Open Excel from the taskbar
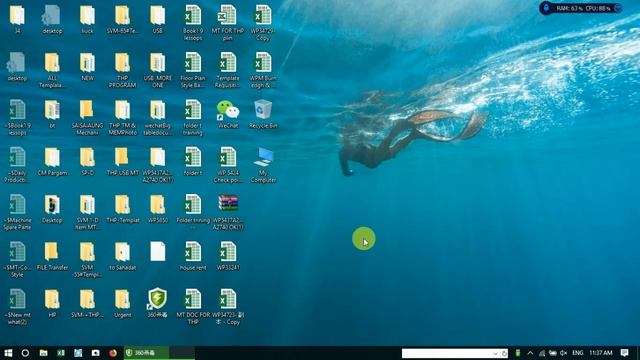 [x=61, y=353]
